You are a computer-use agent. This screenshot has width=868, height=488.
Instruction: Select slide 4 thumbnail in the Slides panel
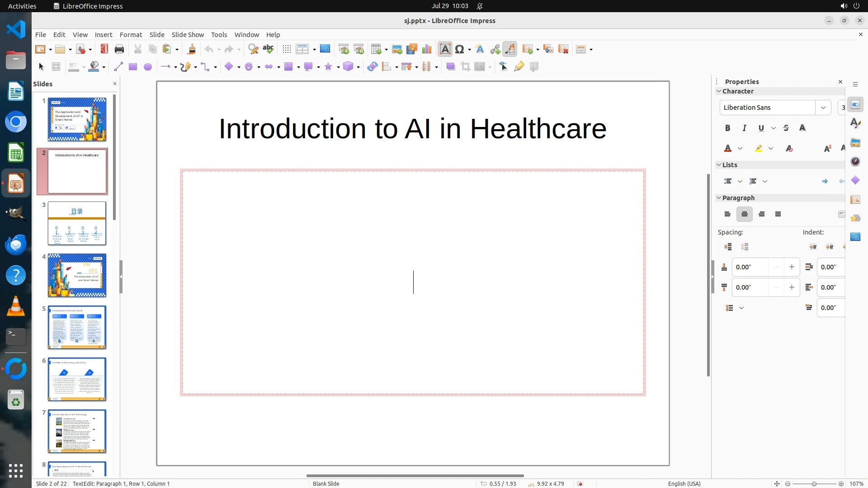pos(77,275)
